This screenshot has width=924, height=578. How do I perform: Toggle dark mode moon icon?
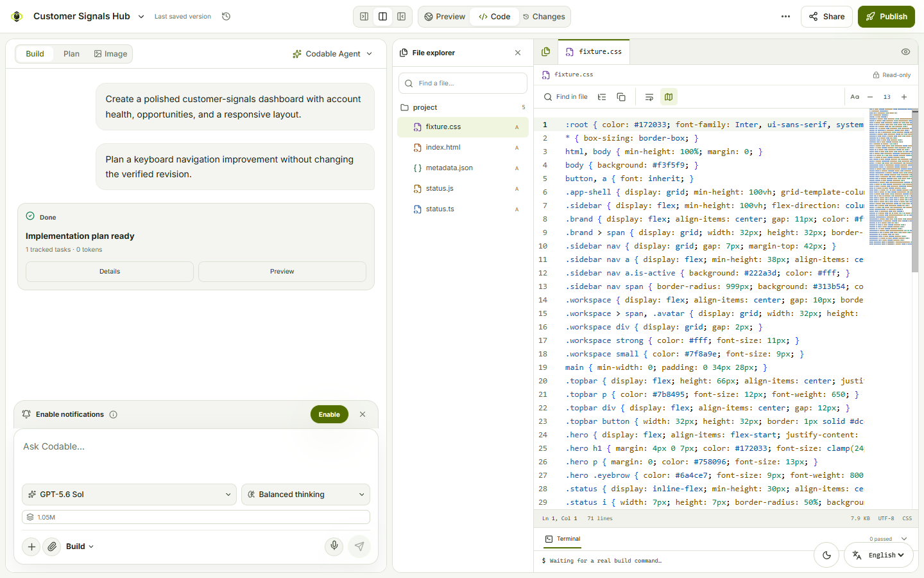tap(826, 556)
